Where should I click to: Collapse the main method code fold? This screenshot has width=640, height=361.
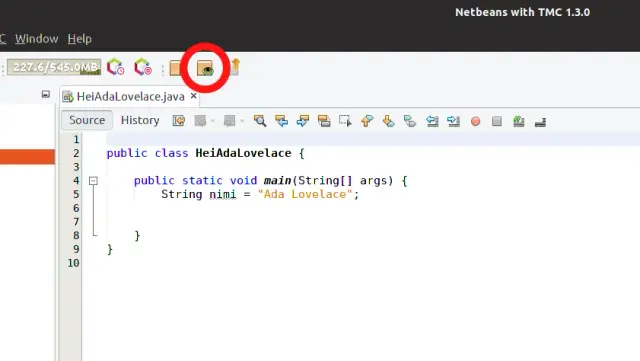tap(93, 180)
